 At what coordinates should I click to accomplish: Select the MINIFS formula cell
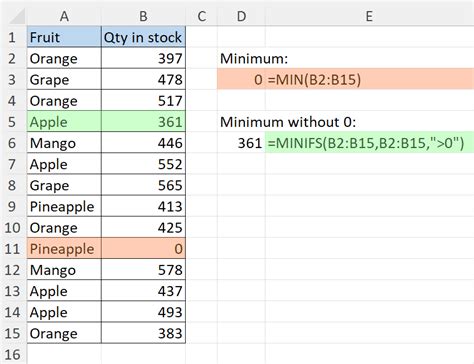pos(369,143)
